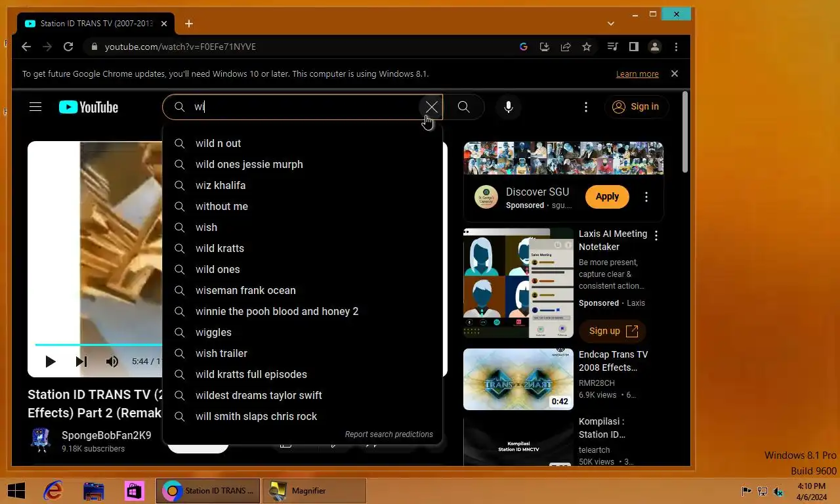840x504 pixels.
Task: Open Chrome tab search chevron
Action: [x=611, y=24]
